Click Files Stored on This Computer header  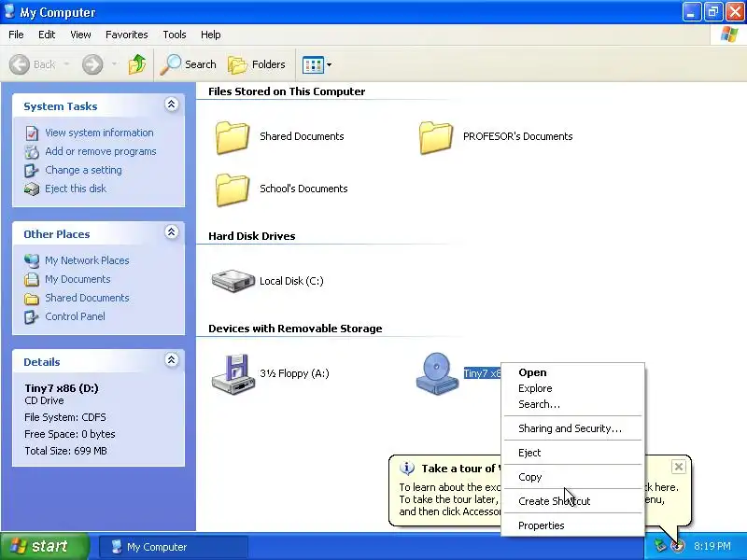(287, 91)
